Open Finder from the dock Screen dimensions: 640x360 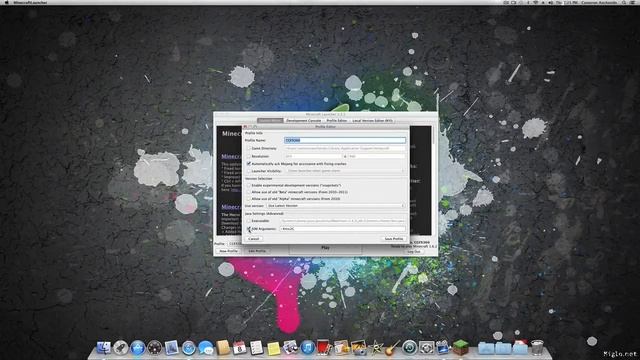[103, 348]
